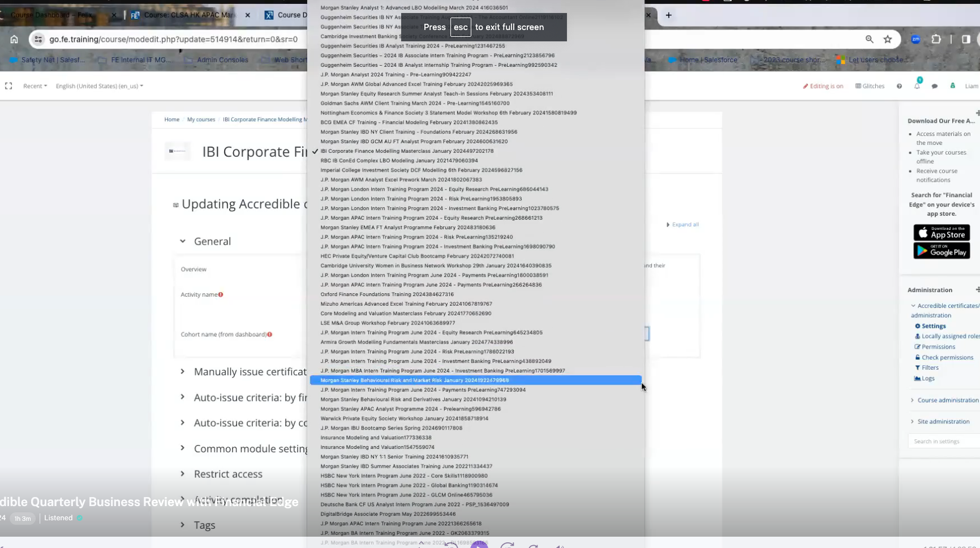Click the Zoom extension icon
The width and height of the screenshot is (980, 548).
tap(915, 39)
